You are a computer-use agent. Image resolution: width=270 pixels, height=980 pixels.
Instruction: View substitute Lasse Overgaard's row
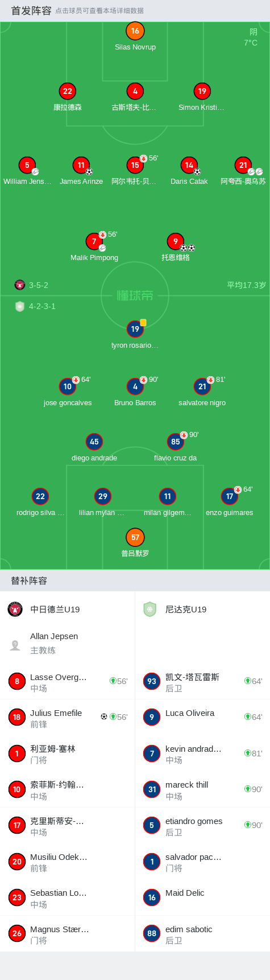(x=67, y=682)
